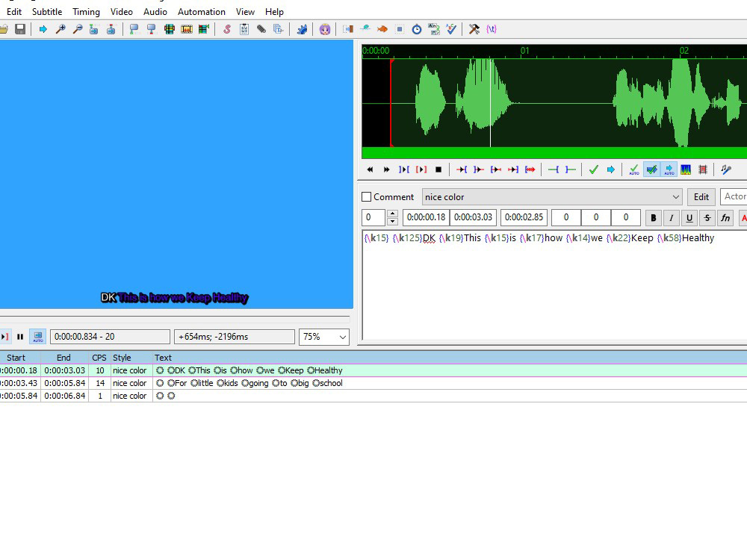This screenshot has height=560, width=747.
Task: Open the script Properties clipboard icon
Action: 244,29
